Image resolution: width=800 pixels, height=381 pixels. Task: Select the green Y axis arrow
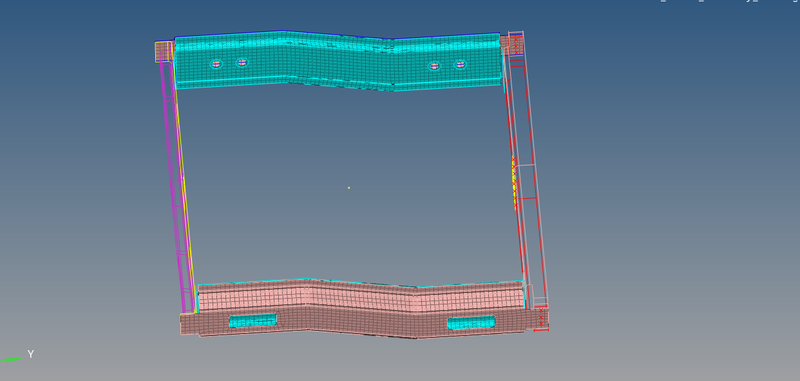[x=11, y=360]
